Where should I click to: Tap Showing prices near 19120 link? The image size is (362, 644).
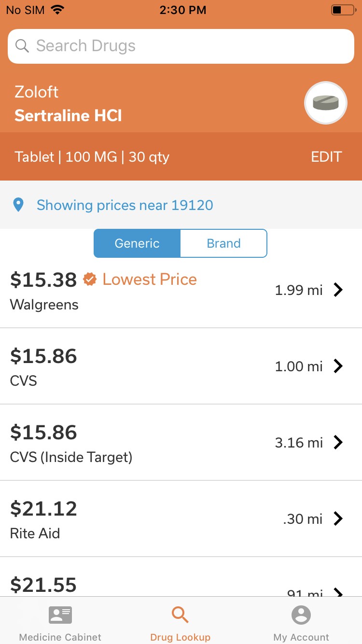tap(125, 205)
